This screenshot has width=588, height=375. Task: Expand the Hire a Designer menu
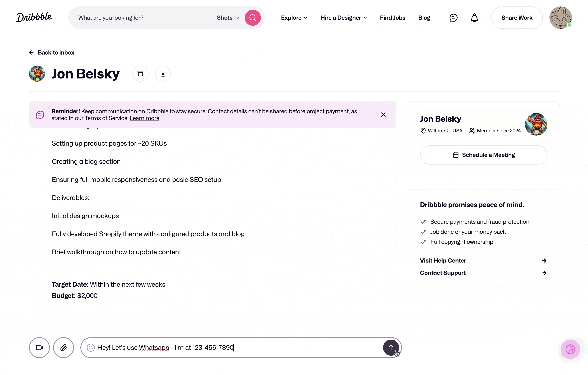click(343, 18)
